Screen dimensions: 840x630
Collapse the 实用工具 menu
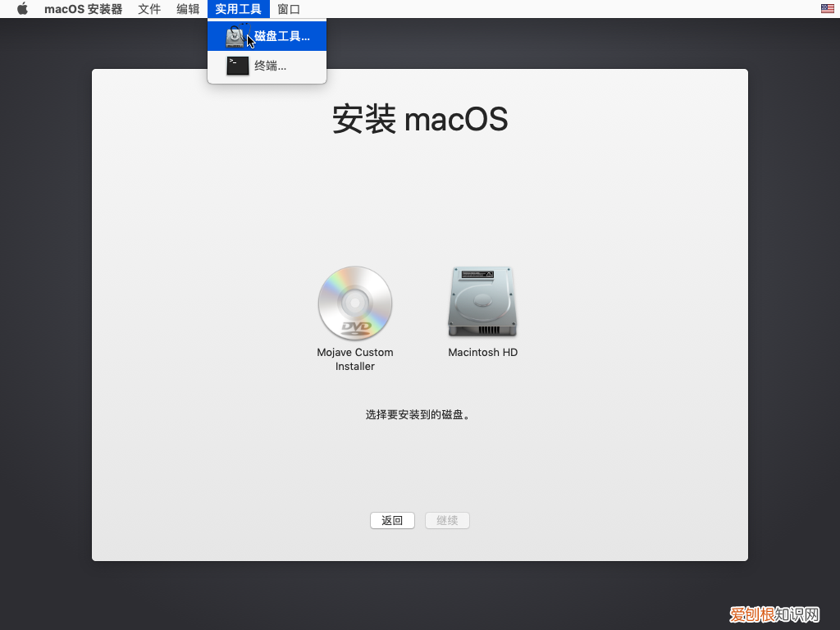(x=239, y=9)
